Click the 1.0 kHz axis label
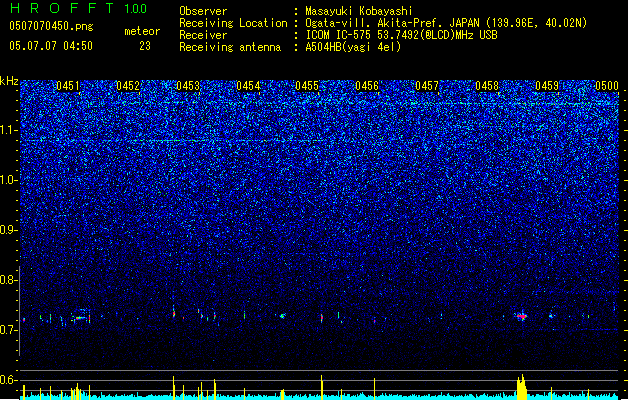 (9, 180)
